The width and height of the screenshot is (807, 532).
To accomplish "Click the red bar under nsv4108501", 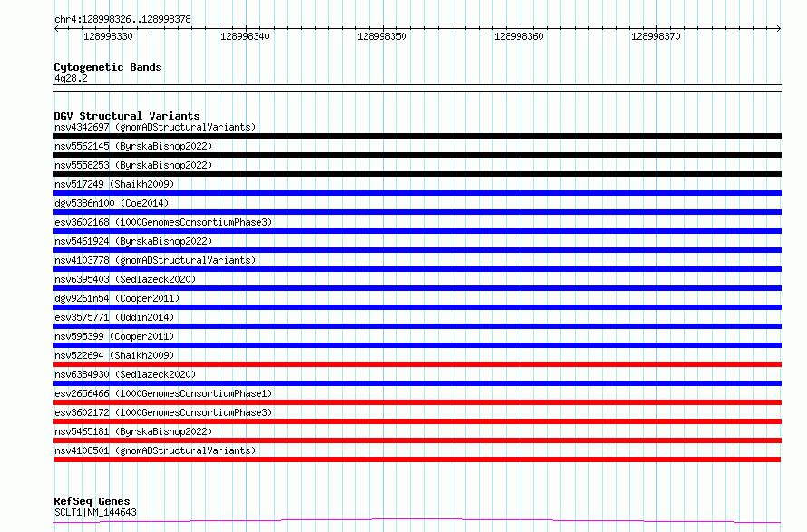I will 417,459.
